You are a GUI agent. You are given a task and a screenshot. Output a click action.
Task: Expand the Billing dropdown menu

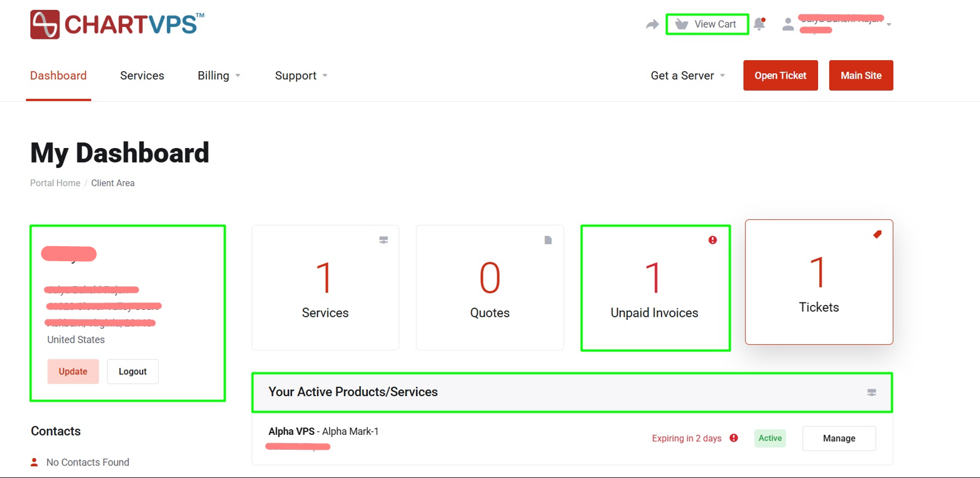219,76
